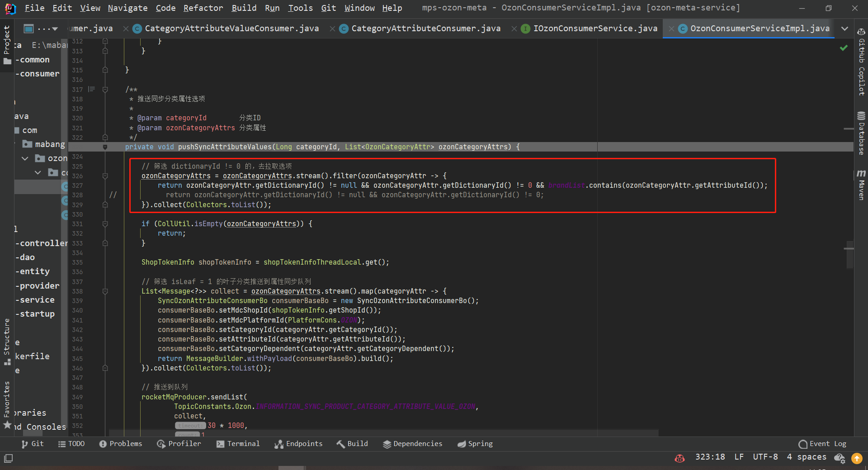Fold the pushSyncAttributeValues method at line 323
Screen dimensions: 868x470
coord(105,147)
